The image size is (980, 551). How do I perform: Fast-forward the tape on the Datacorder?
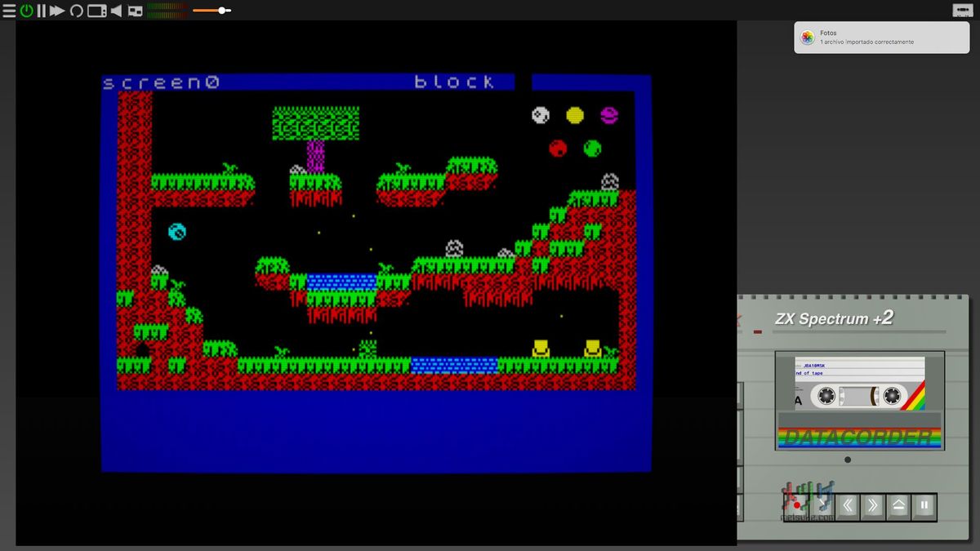[873, 506]
